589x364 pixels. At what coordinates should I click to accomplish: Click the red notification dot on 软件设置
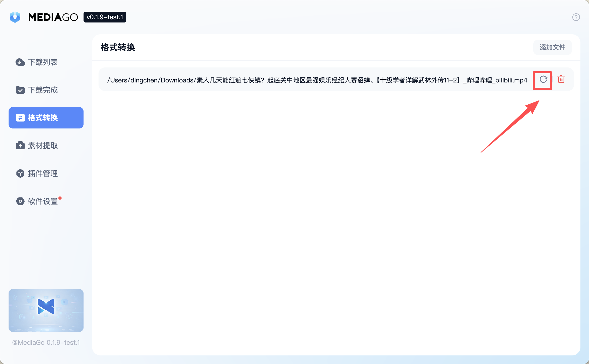60,198
